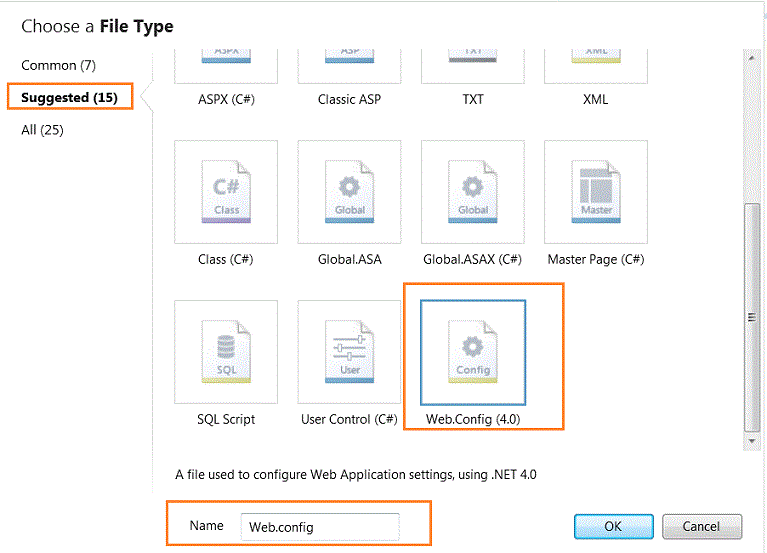767x553 pixels.
Task: Click the scrollbar up arrow
Action: [751, 58]
